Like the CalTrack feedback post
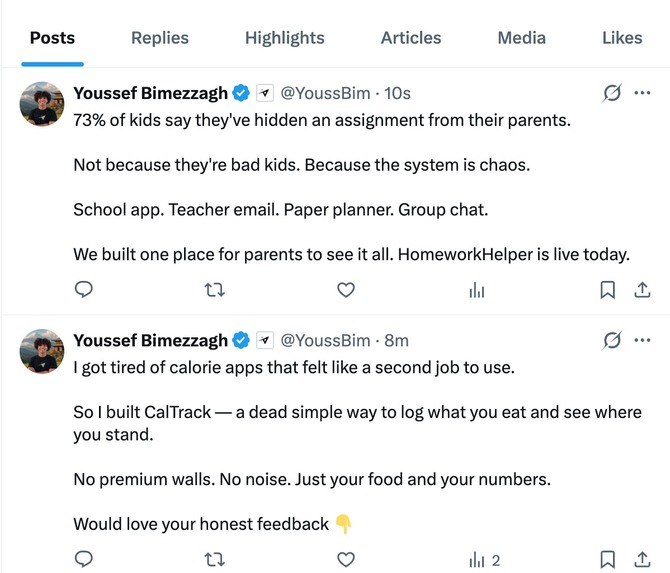670x573 pixels. [346, 559]
